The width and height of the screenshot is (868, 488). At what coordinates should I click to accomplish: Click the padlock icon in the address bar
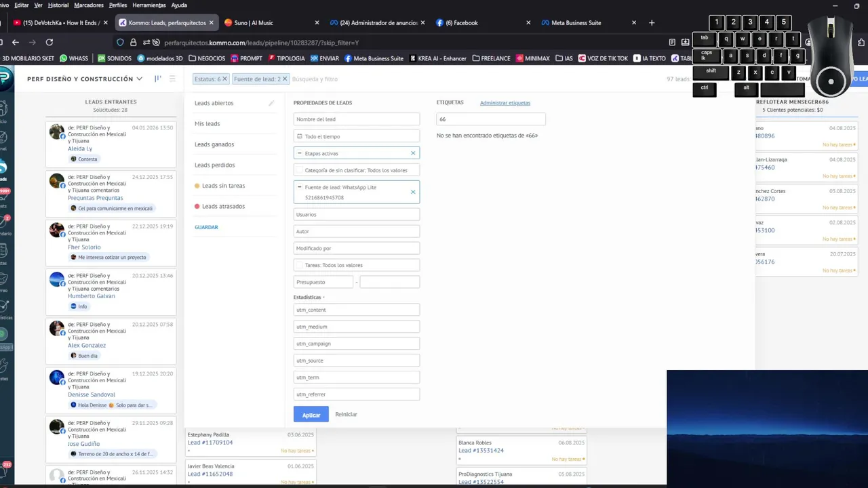(134, 42)
